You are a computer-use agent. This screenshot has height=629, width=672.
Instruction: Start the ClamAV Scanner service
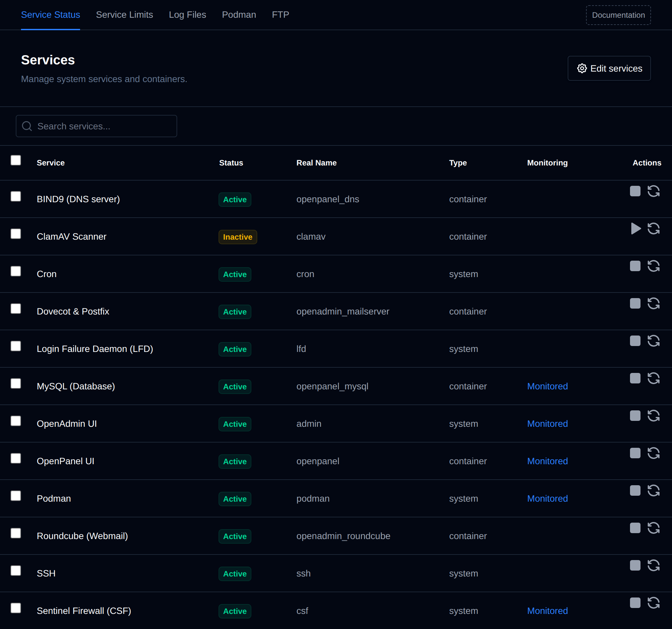coord(636,228)
